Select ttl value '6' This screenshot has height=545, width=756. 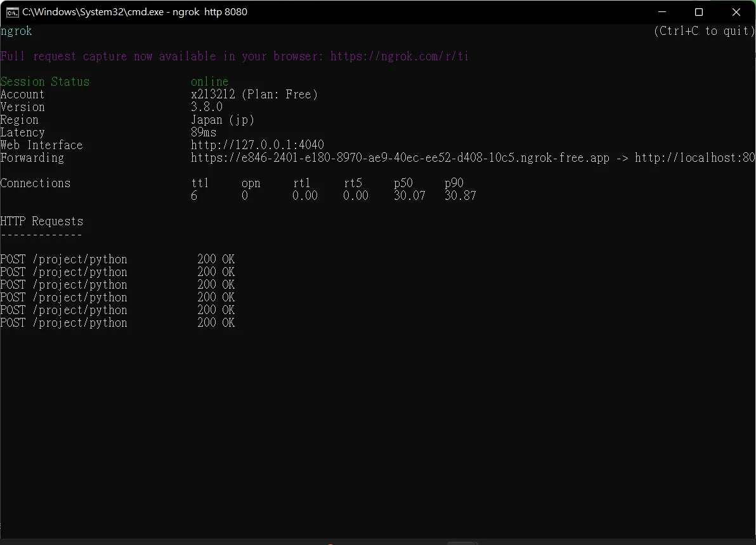pos(194,195)
